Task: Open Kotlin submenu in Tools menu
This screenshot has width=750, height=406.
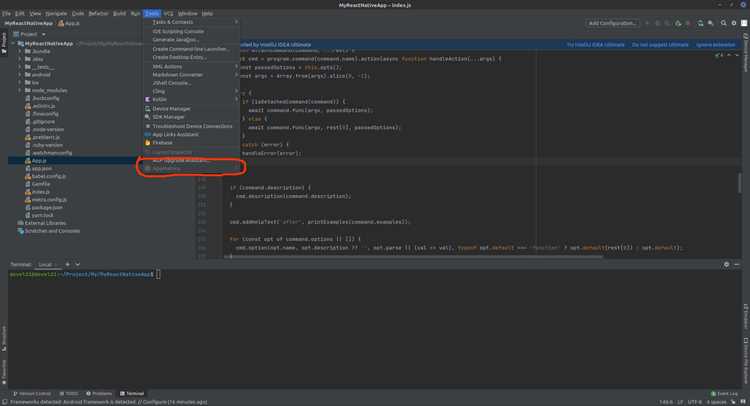Action: pyautogui.click(x=191, y=99)
